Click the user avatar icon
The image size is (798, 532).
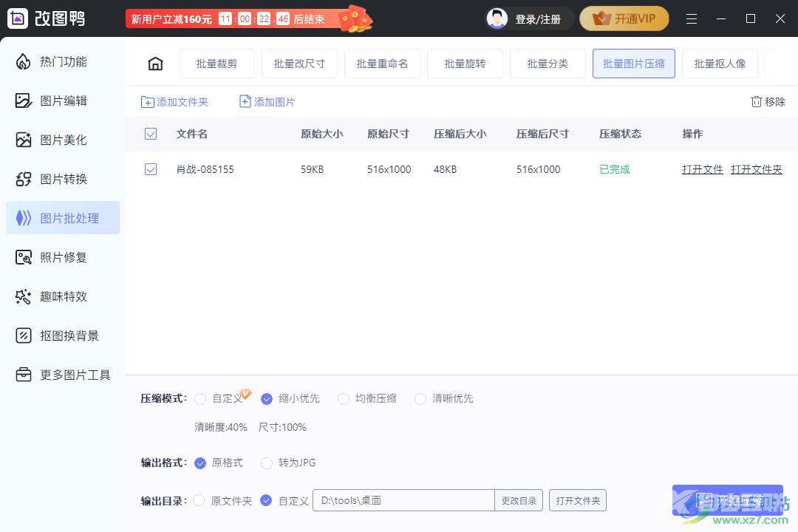pyautogui.click(x=497, y=18)
